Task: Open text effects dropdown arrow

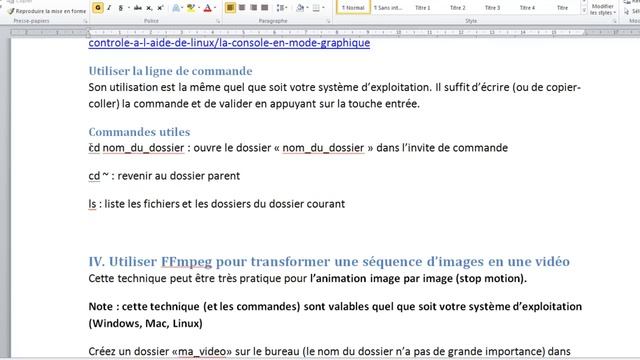Action: click(182, 8)
